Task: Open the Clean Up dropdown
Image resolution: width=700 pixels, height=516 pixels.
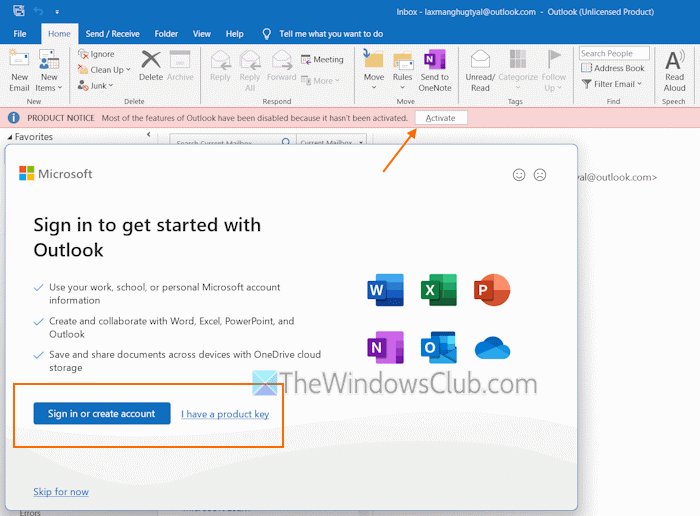Action: click(104, 70)
